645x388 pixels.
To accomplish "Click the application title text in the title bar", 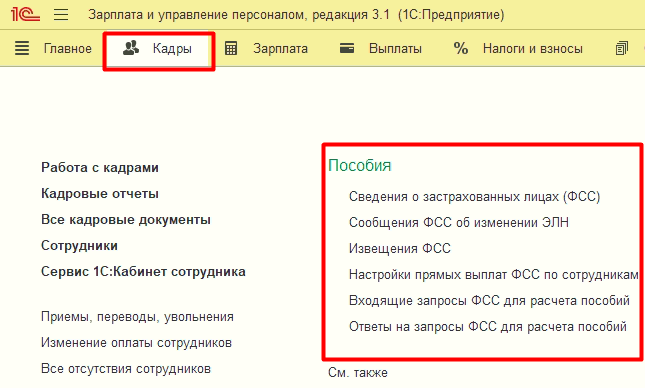I will [x=296, y=15].
